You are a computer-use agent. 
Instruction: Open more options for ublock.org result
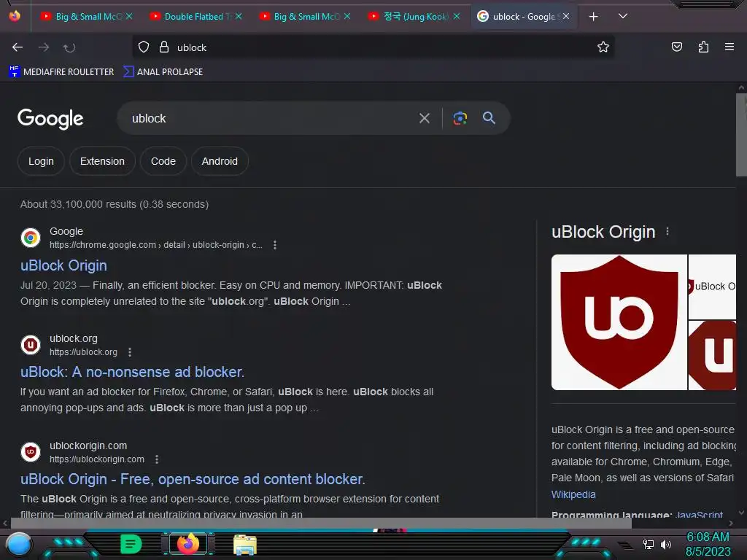(130, 352)
